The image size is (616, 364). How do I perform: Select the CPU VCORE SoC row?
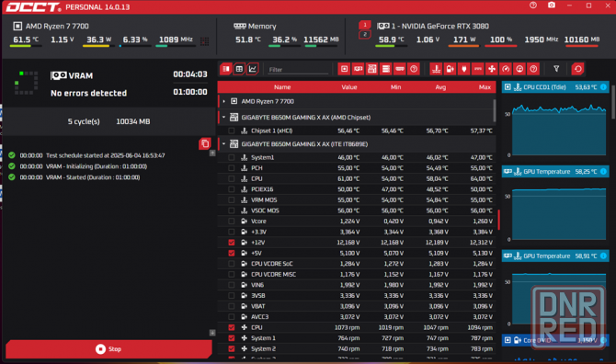pos(357,264)
